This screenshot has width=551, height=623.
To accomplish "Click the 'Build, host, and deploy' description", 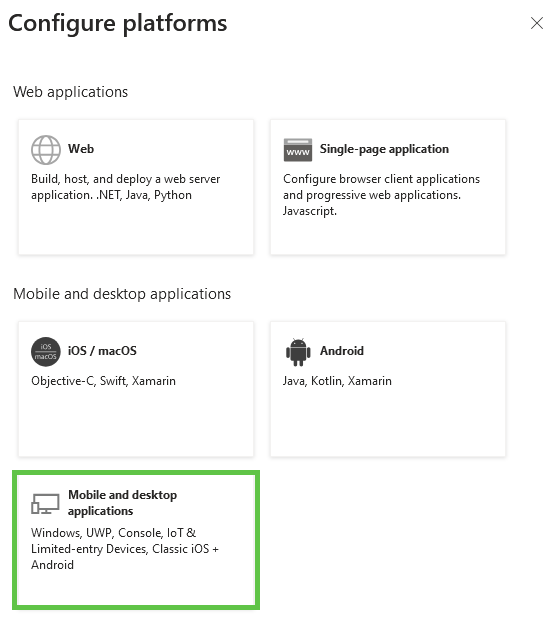I will coord(126,187).
